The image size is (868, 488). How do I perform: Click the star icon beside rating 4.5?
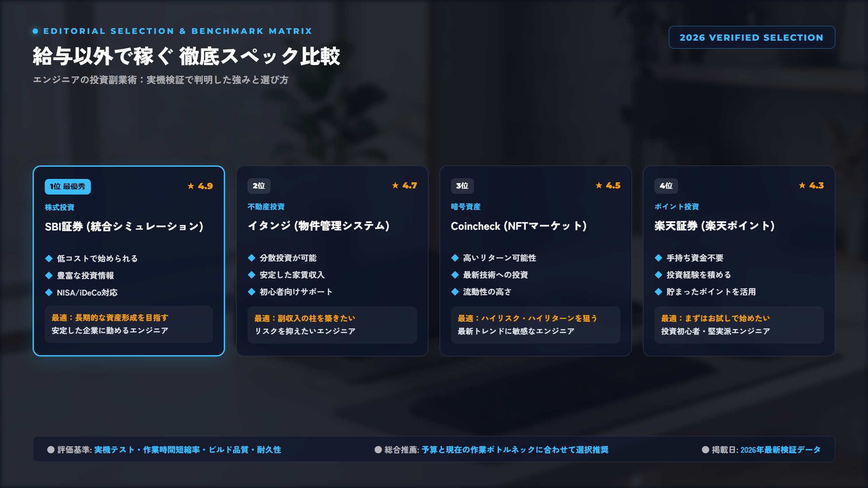pos(599,185)
